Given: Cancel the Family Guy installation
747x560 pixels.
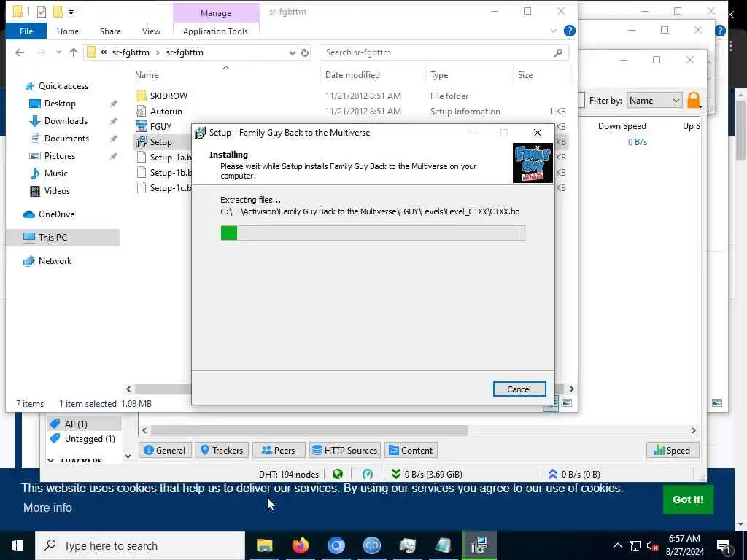Looking at the screenshot, I should pos(519,389).
